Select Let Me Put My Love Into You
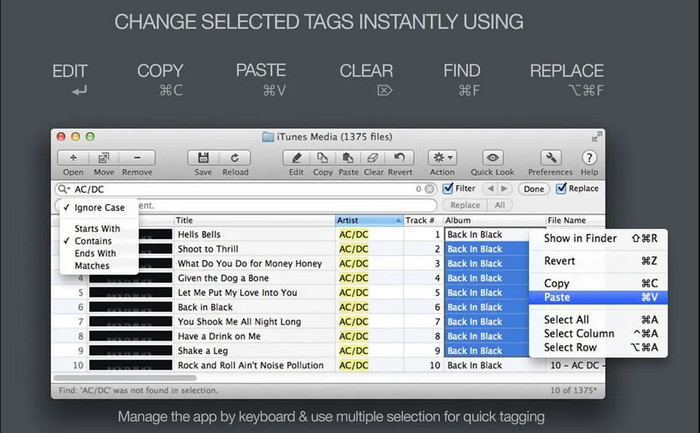 [x=238, y=293]
